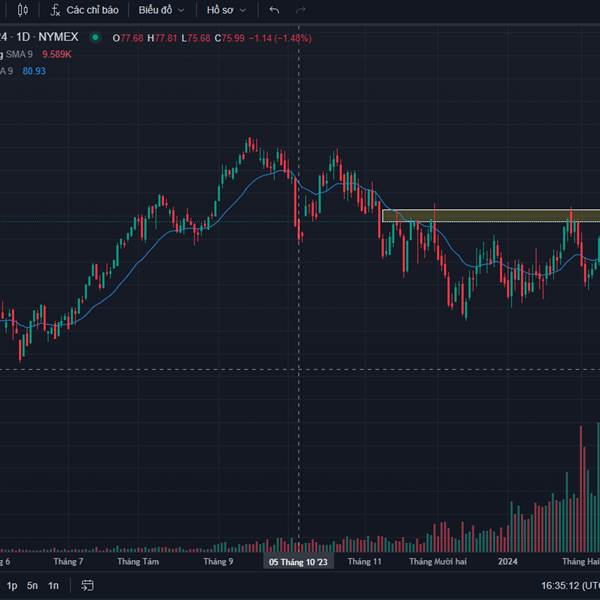The width and height of the screenshot is (600, 600).
Task: Select the 5n time range
Action: (x=33, y=585)
